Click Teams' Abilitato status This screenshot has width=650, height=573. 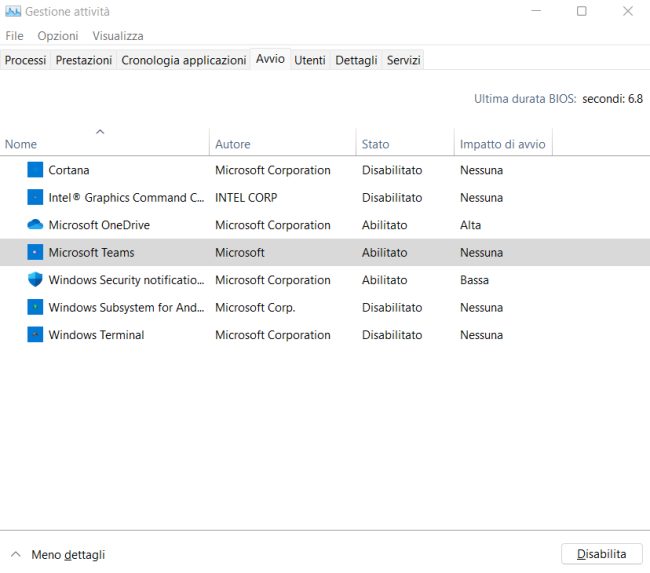coord(385,252)
